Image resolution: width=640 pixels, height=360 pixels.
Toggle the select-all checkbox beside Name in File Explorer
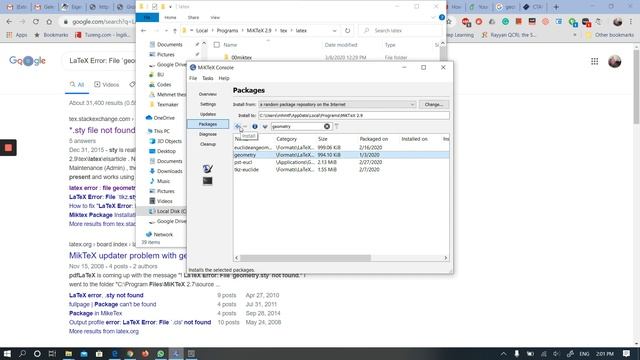217,45
